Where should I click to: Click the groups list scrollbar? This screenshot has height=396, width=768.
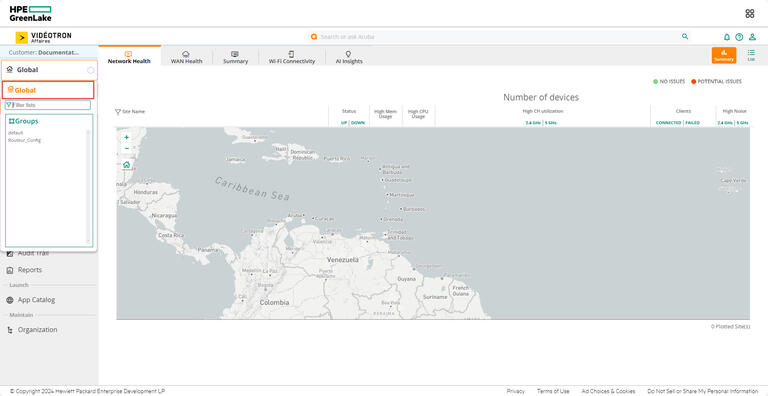89,187
